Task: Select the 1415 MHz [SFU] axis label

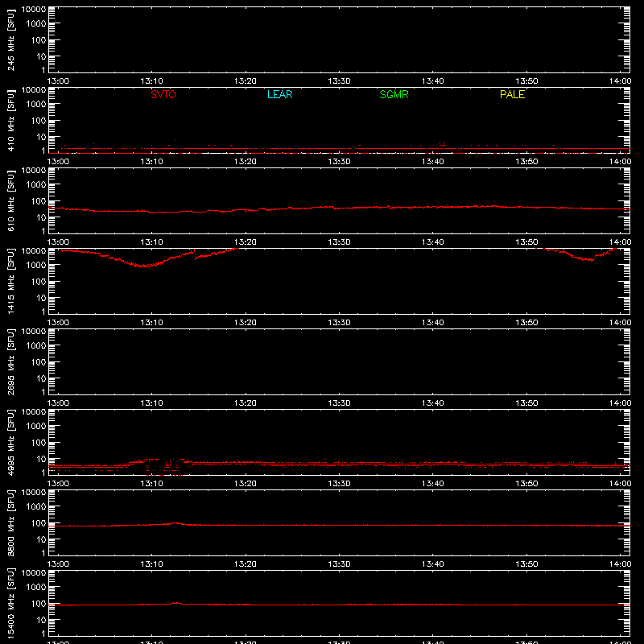Action: (x=10, y=281)
